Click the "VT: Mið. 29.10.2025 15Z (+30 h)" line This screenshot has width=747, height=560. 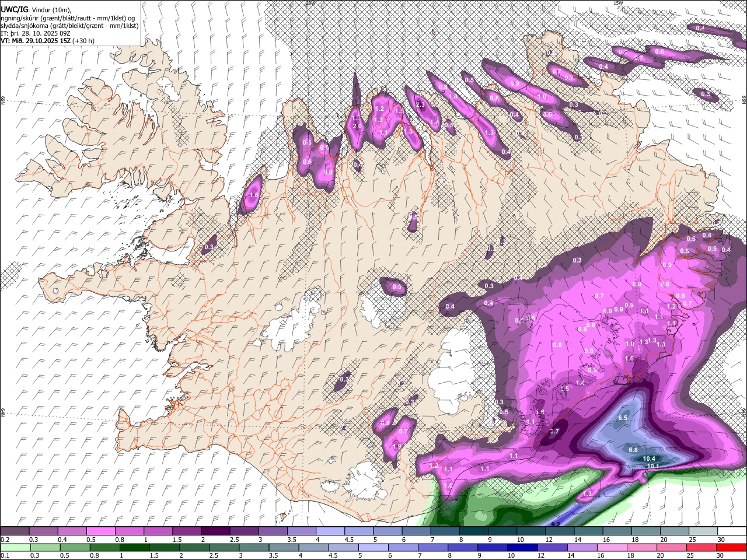coord(48,41)
